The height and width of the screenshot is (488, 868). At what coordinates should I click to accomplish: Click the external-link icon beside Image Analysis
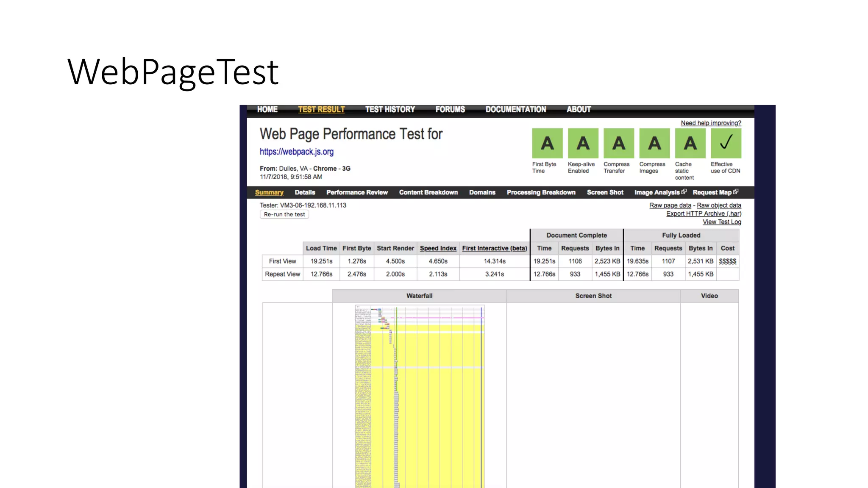684,192
